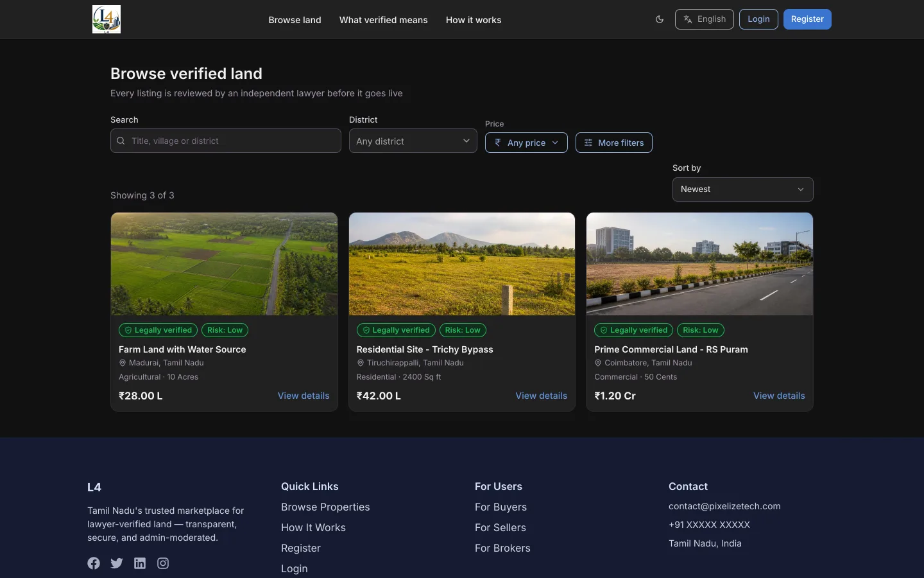Open How it works nav item
This screenshot has height=578, width=924.
[x=474, y=20]
